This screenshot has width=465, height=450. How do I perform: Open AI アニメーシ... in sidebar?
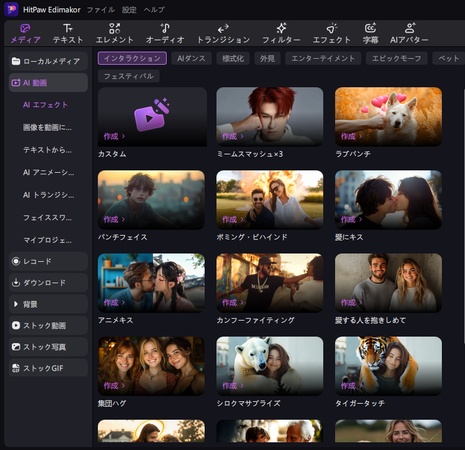click(x=48, y=172)
